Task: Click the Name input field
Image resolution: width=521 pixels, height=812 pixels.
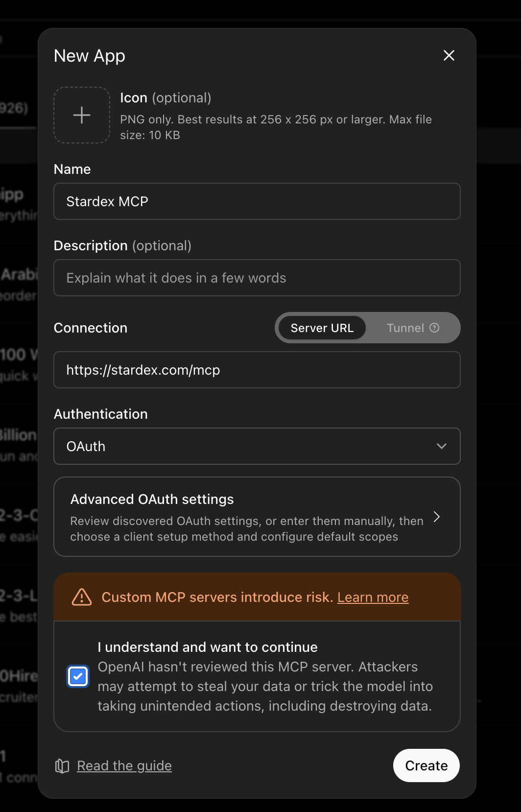Action: (x=257, y=201)
